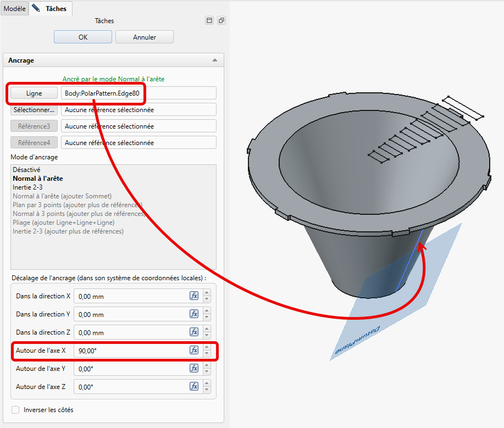Click the Ligne reference button
The width and height of the screenshot is (504, 428).
coord(34,93)
